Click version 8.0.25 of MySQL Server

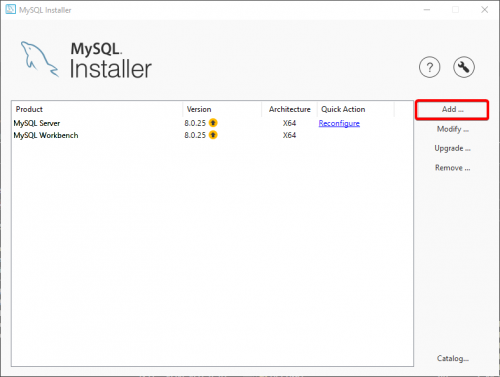195,123
